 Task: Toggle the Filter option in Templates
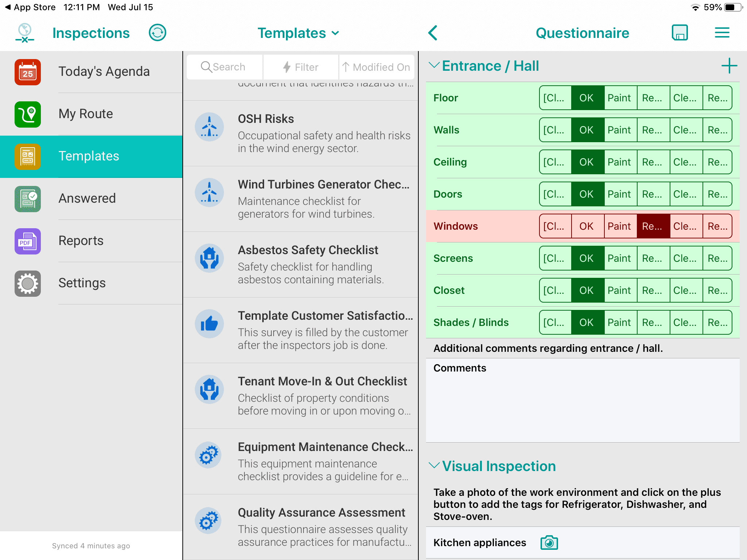click(301, 66)
